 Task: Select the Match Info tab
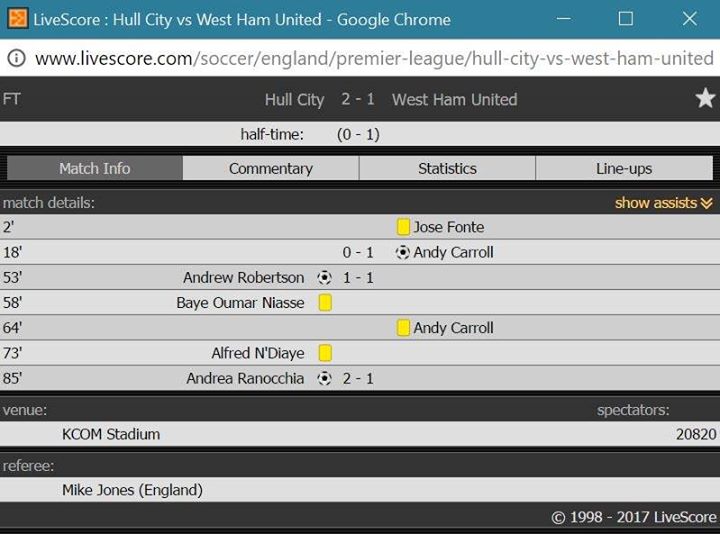95,169
